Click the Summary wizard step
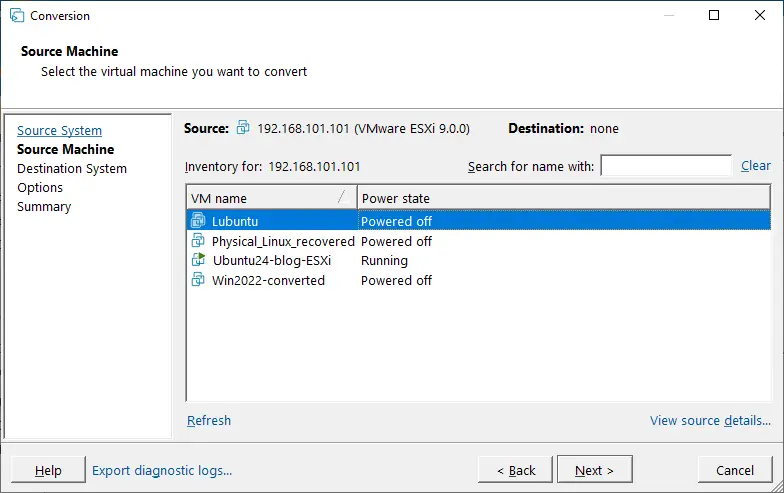 (44, 206)
